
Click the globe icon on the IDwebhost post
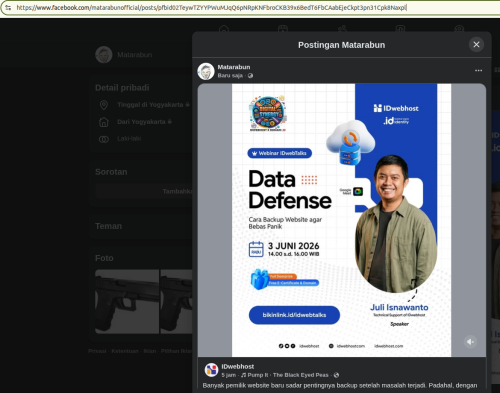336,375
